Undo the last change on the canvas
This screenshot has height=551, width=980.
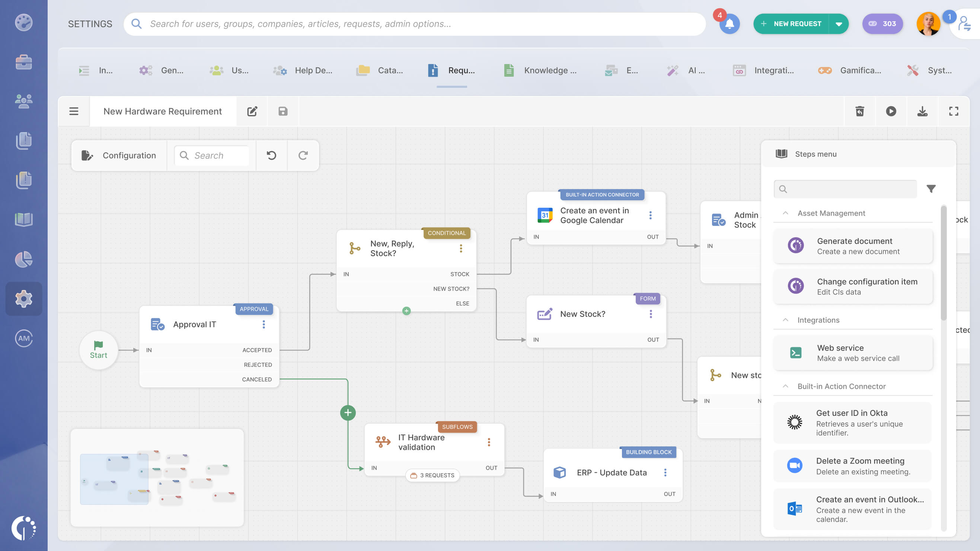[x=271, y=155]
